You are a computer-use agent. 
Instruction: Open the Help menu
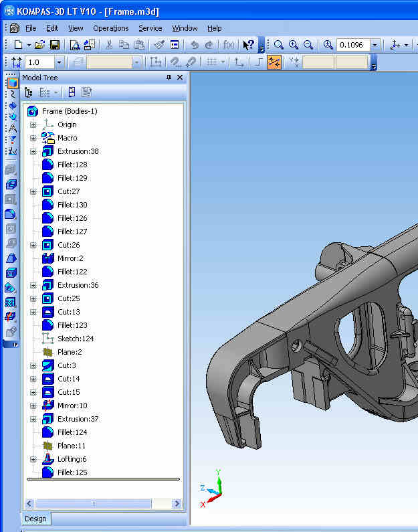tap(214, 28)
